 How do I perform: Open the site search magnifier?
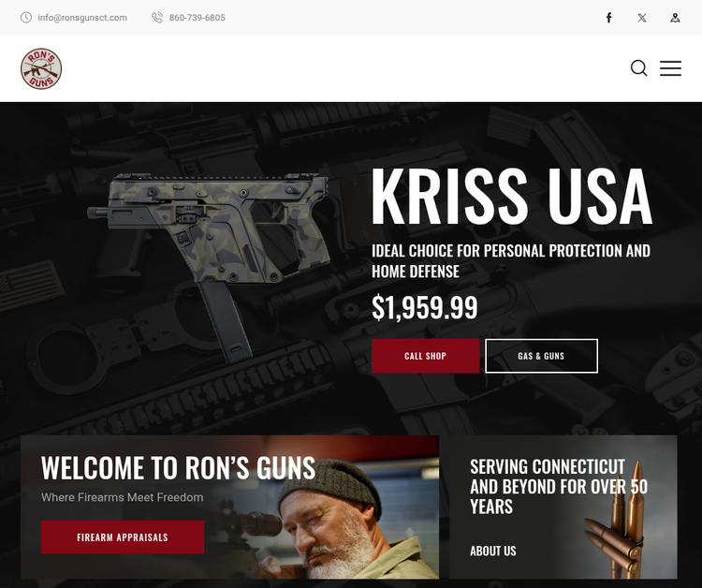pos(639,68)
